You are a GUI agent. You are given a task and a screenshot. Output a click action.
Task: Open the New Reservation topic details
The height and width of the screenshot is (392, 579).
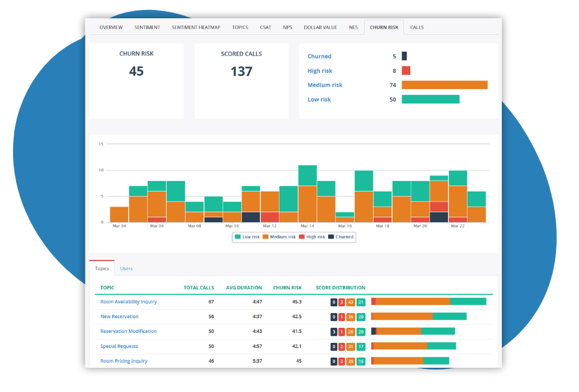pyautogui.click(x=120, y=316)
